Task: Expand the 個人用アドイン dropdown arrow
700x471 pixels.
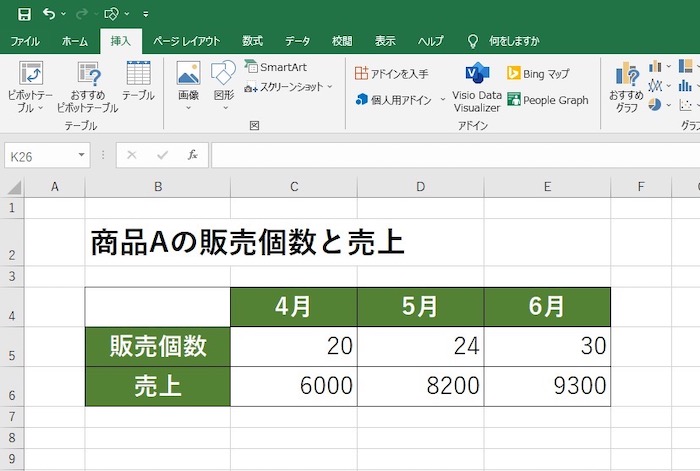Action: [x=442, y=99]
